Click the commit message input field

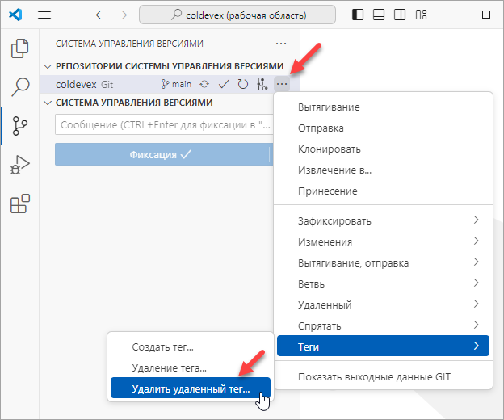click(162, 126)
